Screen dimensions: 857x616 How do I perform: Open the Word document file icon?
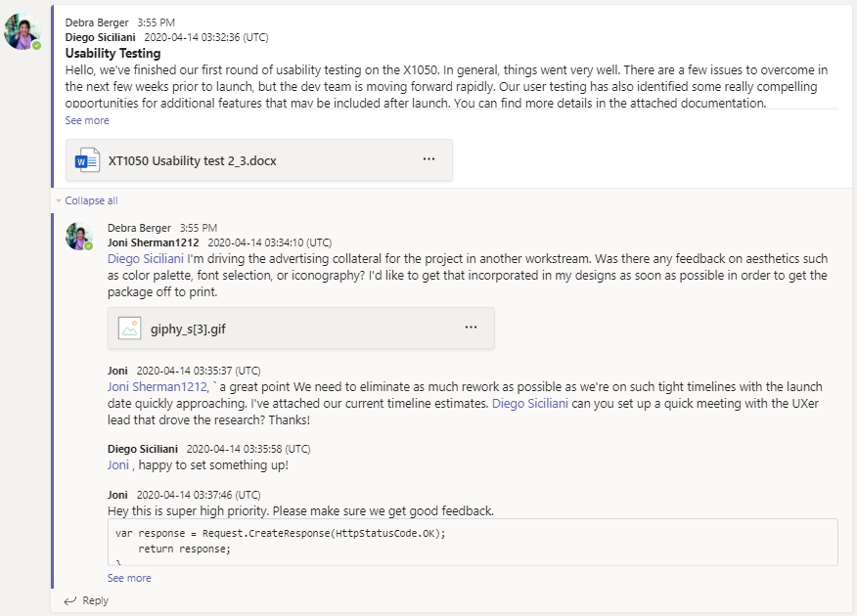point(87,160)
